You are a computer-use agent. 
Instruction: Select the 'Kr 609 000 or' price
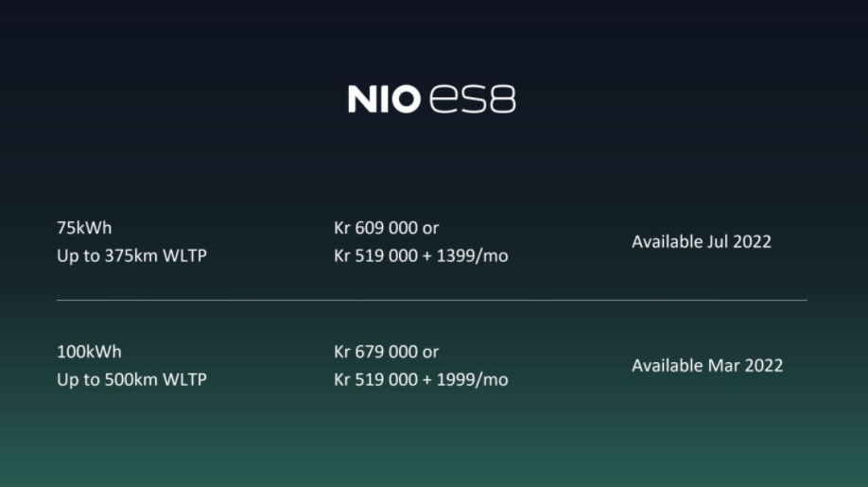(x=387, y=228)
